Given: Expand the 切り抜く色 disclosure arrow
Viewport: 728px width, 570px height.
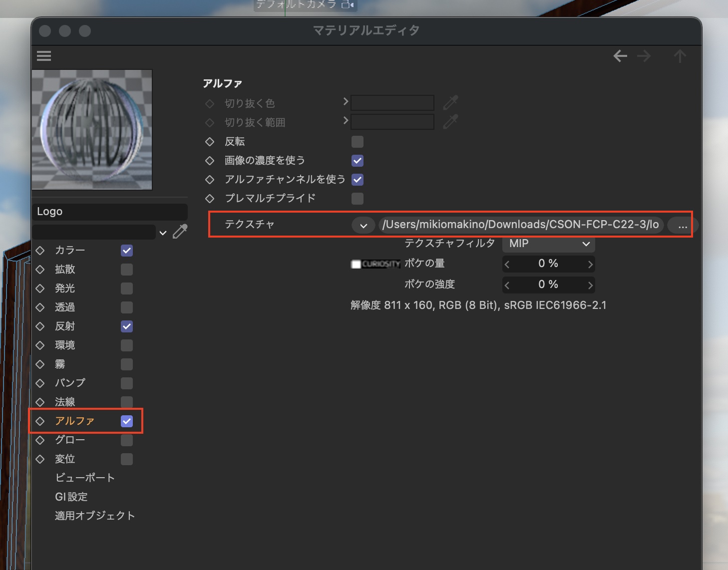Looking at the screenshot, I should point(346,101).
